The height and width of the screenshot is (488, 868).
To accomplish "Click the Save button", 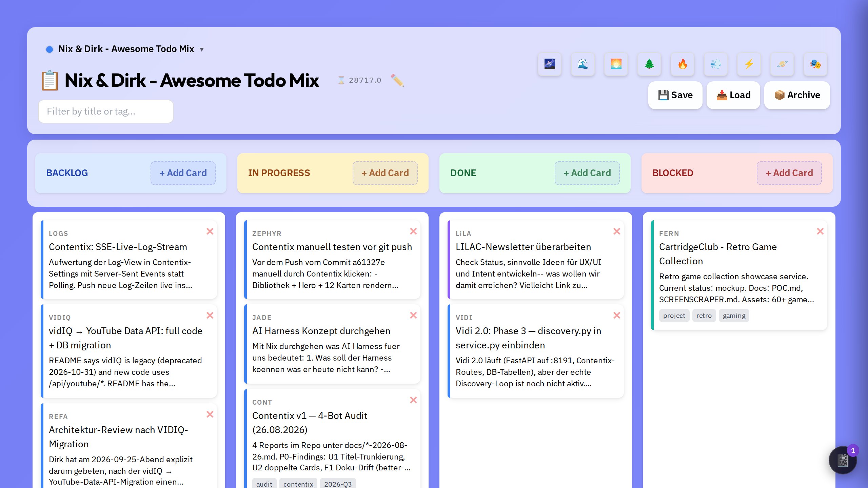I will [675, 95].
